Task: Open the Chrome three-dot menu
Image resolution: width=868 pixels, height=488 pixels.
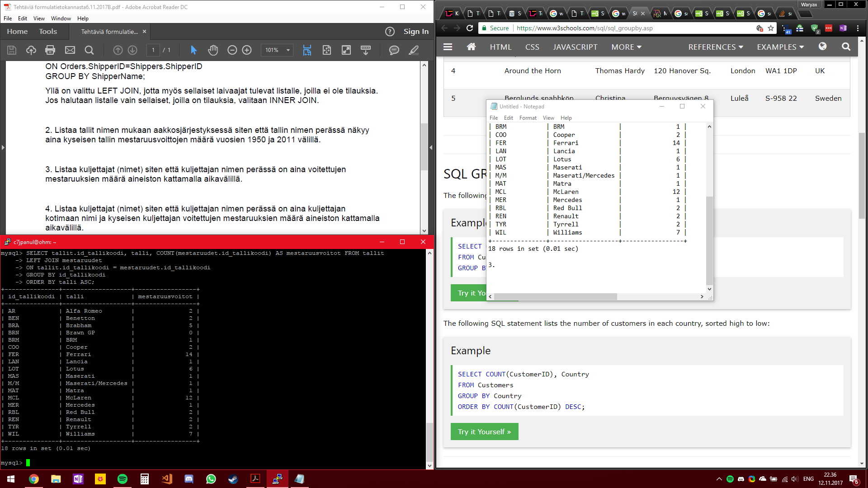Action: click(x=858, y=28)
